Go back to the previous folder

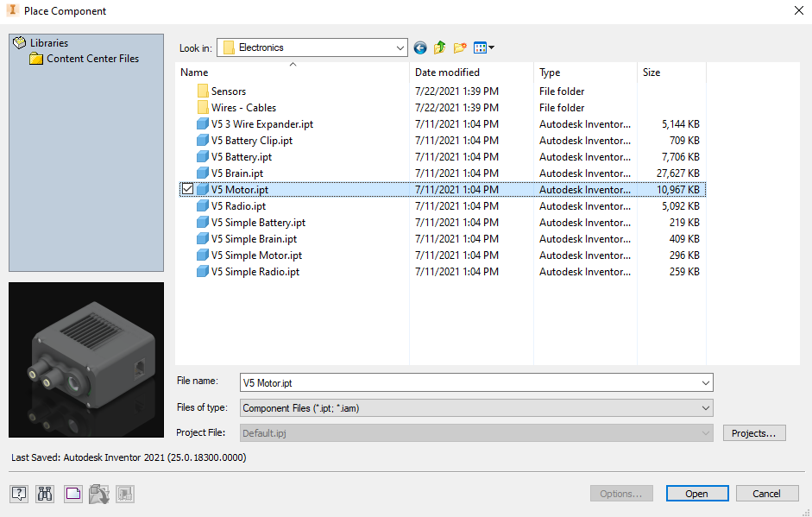tap(420, 48)
